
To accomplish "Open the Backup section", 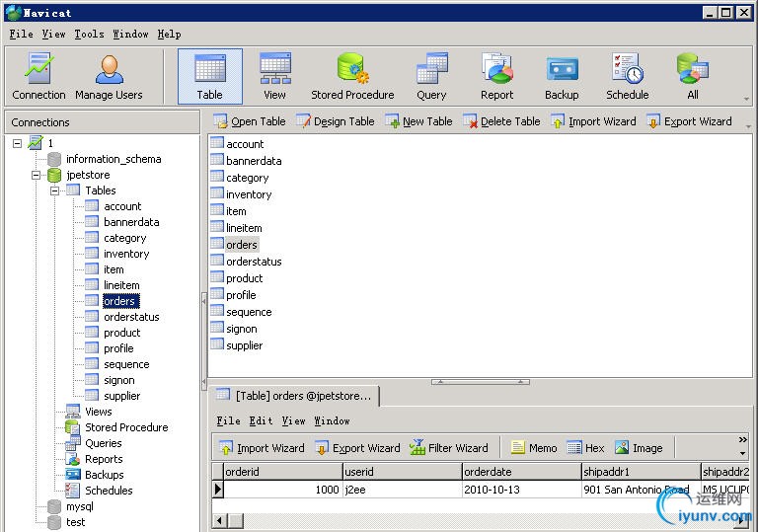I will pos(562,76).
